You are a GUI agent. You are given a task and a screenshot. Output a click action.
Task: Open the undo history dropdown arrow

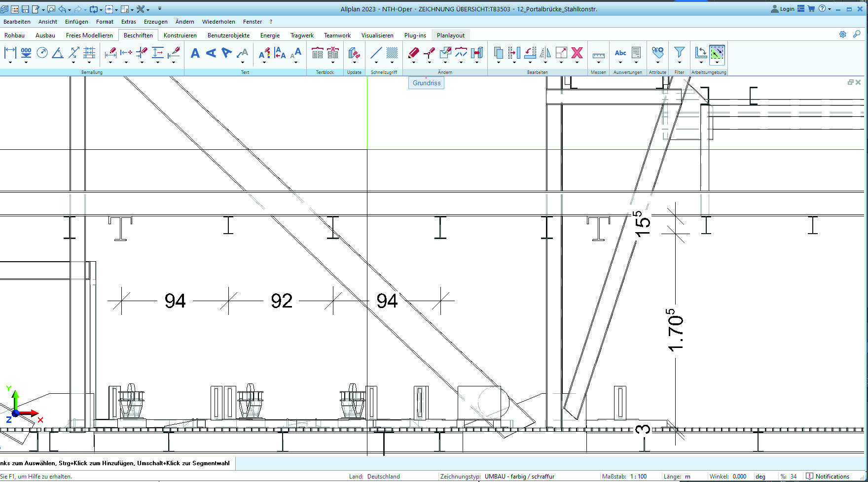pos(70,10)
